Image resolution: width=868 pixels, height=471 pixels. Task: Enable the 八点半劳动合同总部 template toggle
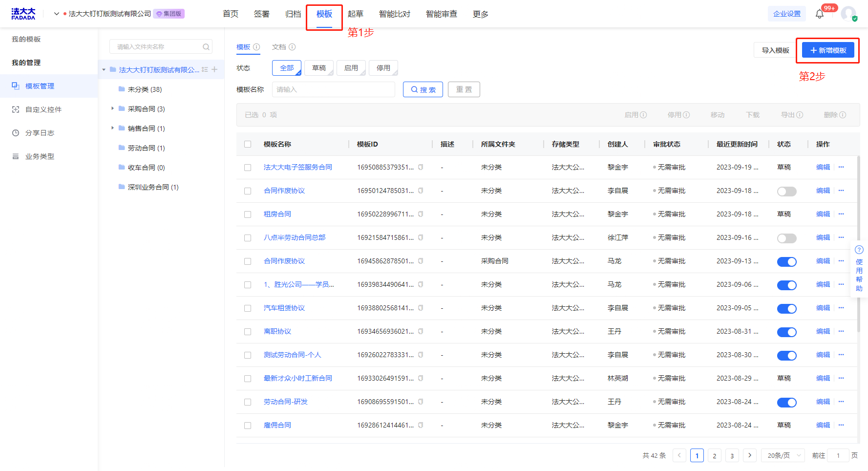[787, 238]
